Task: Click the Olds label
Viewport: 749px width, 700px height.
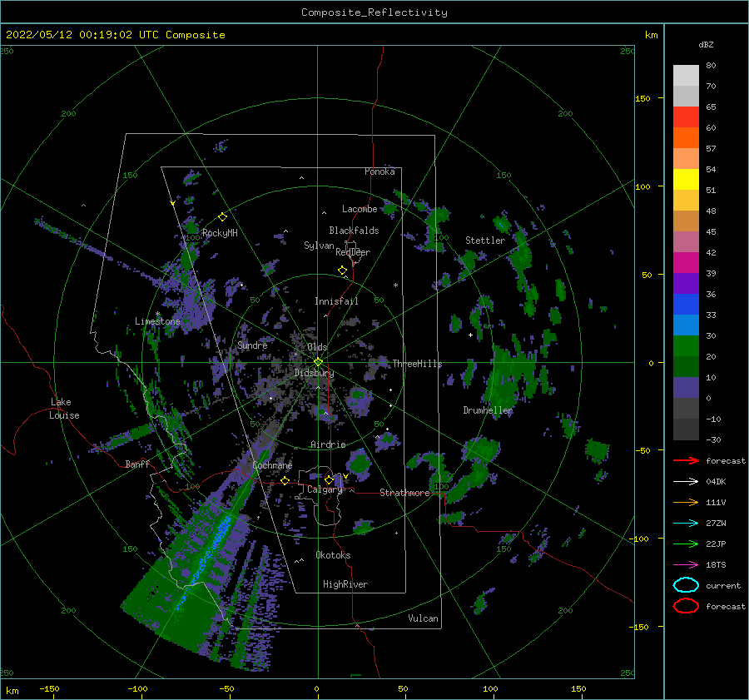Action: tap(317, 347)
